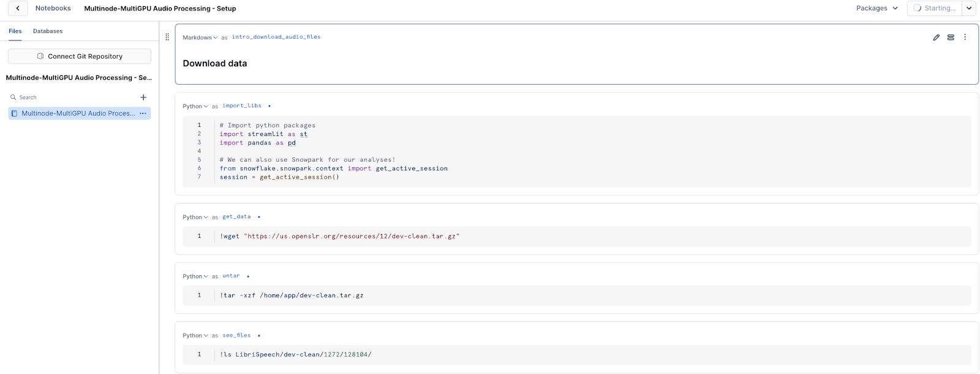
Task: Click the Download data heading
Action: click(215, 63)
